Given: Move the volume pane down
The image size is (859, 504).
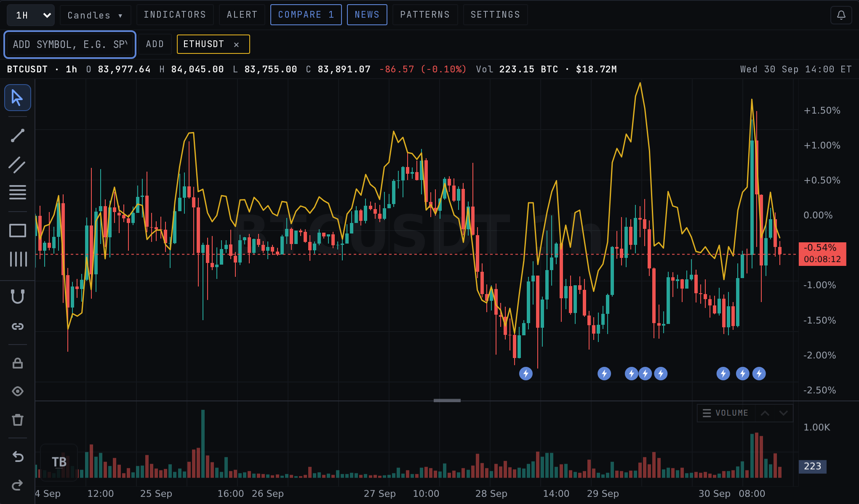Looking at the screenshot, I should point(783,413).
